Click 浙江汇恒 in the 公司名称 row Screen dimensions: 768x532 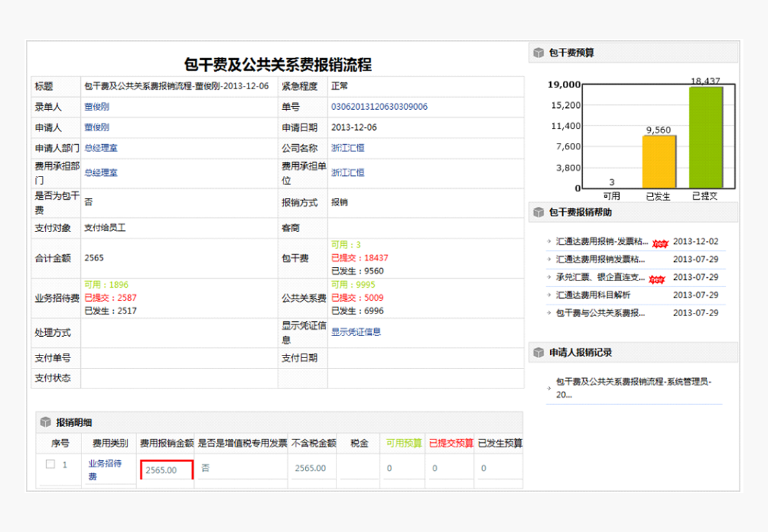pos(347,148)
